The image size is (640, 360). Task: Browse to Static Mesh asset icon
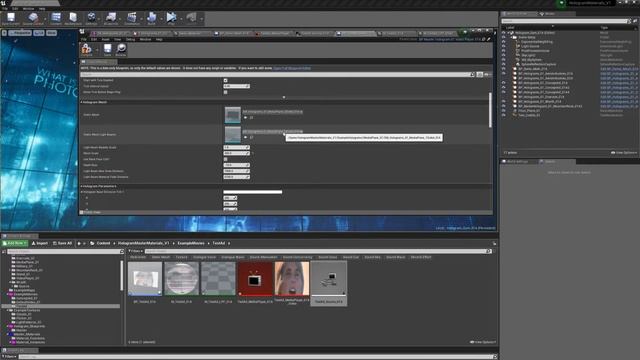tap(251, 118)
